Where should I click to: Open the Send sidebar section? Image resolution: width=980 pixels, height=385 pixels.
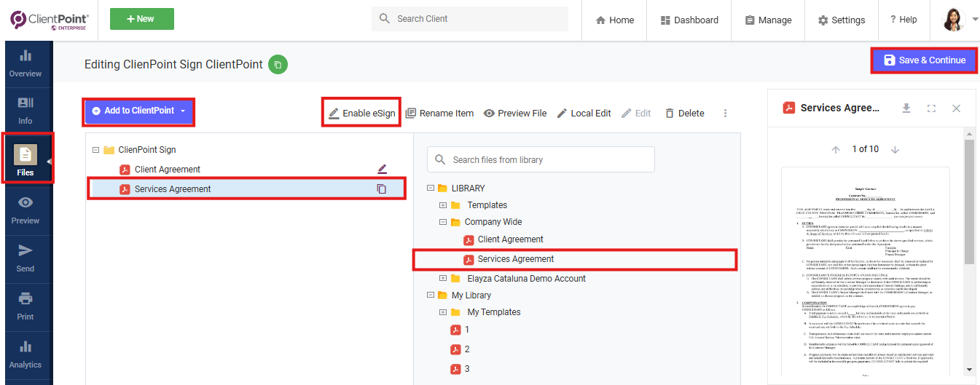[x=26, y=258]
